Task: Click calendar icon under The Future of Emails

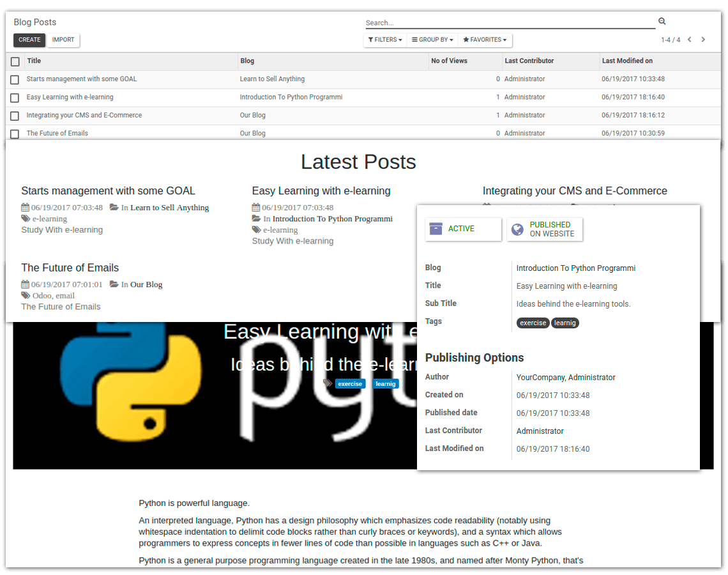Action: pyautogui.click(x=25, y=284)
